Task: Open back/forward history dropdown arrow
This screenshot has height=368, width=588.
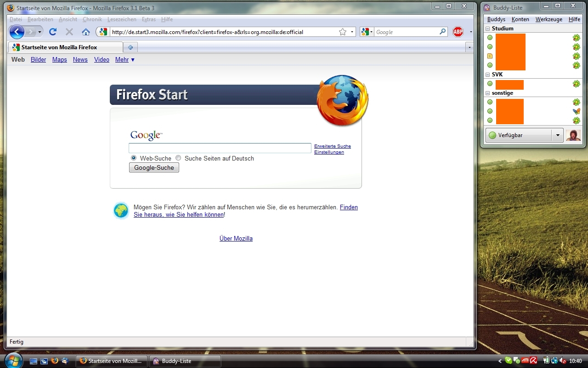Action: click(x=40, y=32)
